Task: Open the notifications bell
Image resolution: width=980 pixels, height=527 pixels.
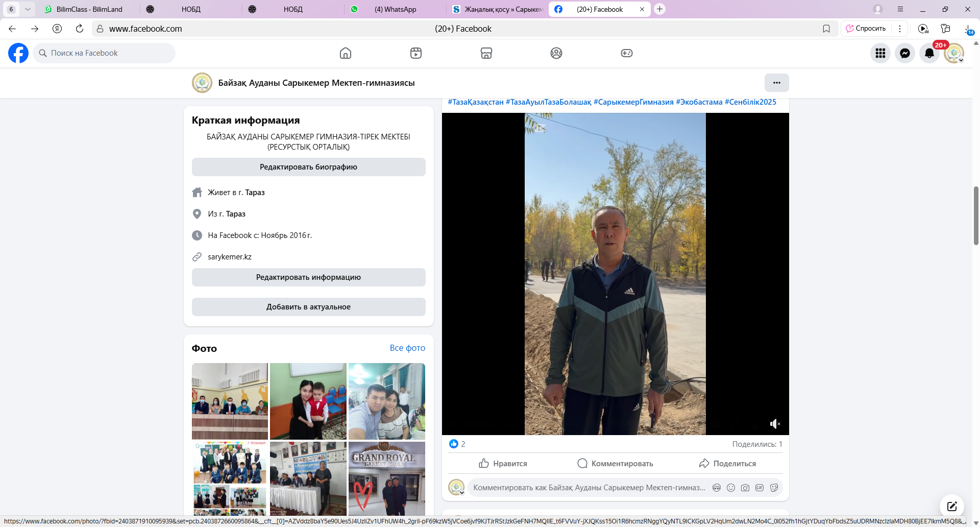Action: click(x=929, y=53)
